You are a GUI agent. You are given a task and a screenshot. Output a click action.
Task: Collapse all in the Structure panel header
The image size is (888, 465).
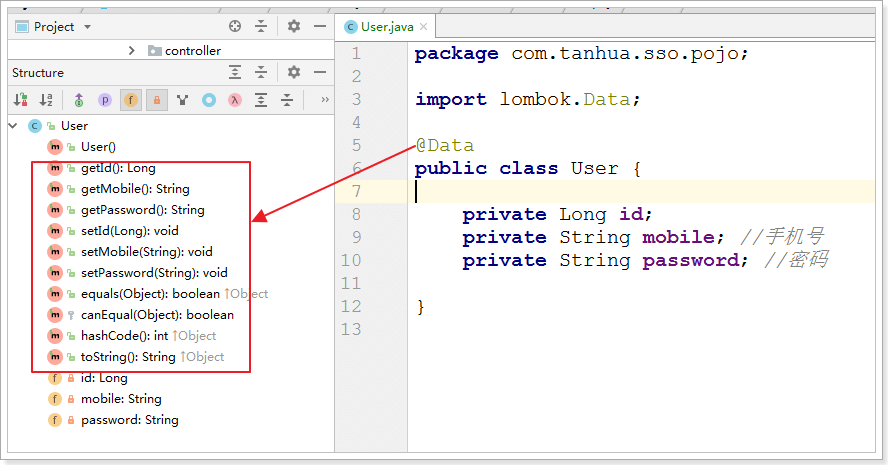(261, 72)
